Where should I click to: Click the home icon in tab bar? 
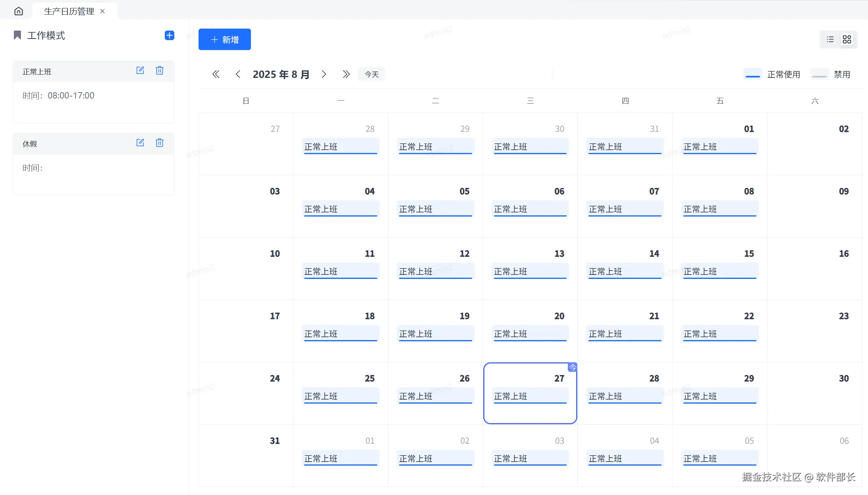pyautogui.click(x=18, y=11)
